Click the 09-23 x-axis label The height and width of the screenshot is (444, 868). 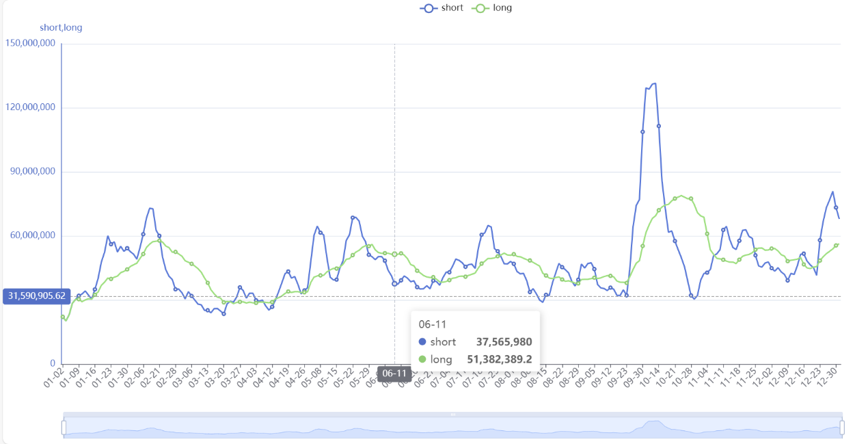[617, 378]
